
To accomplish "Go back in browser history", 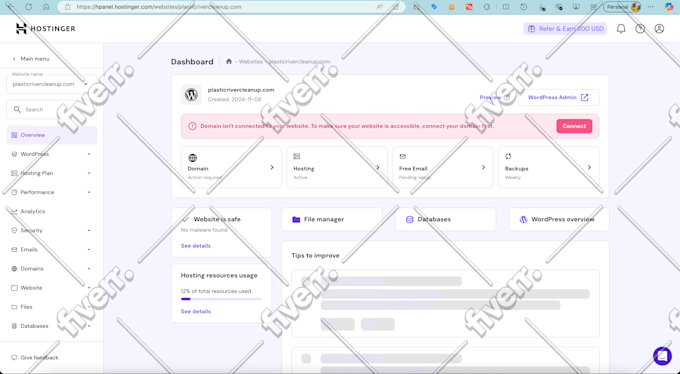I will (x=11, y=7).
